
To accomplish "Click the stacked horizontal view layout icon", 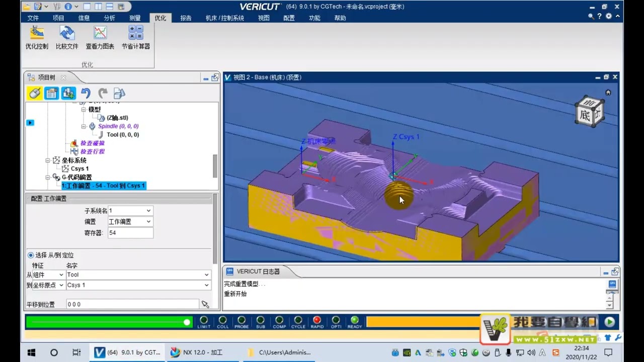I will point(110,7).
